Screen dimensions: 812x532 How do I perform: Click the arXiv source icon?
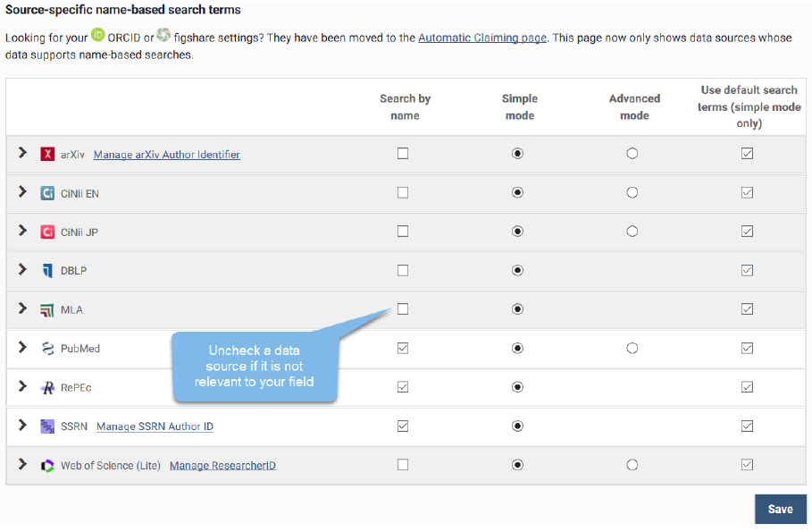tap(47, 154)
